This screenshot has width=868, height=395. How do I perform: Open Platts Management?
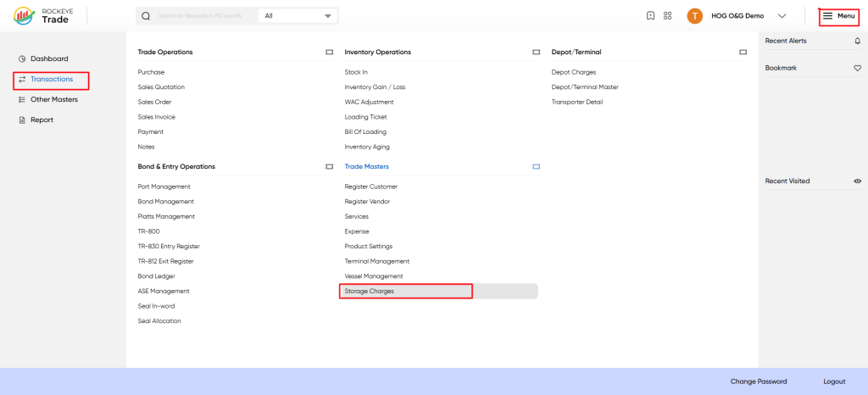[x=166, y=216]
